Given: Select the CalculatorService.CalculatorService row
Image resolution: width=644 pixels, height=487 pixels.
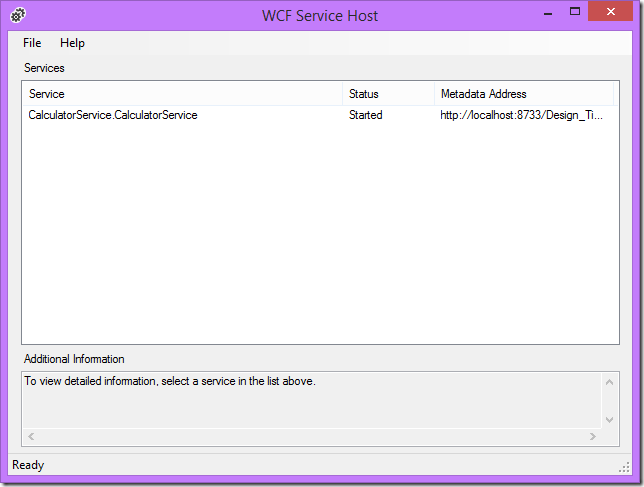Looking at the screenshot, I should pos(113,115).
